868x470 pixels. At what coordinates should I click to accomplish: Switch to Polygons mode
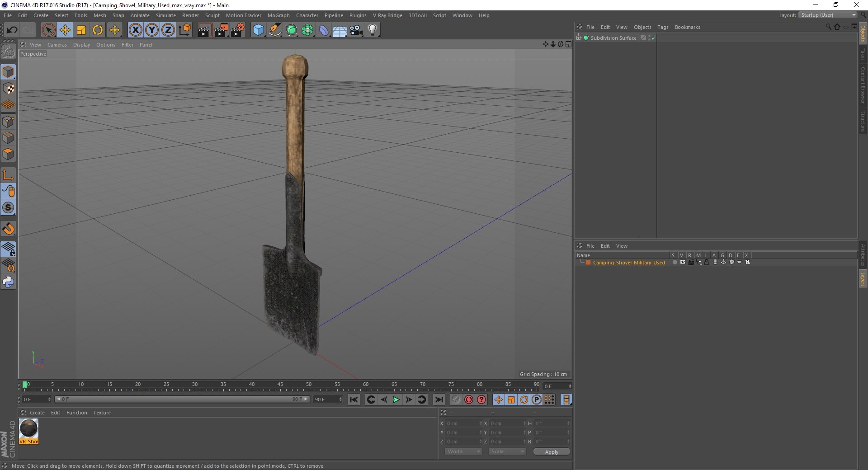pyautogui.click(x=8, y=154)
